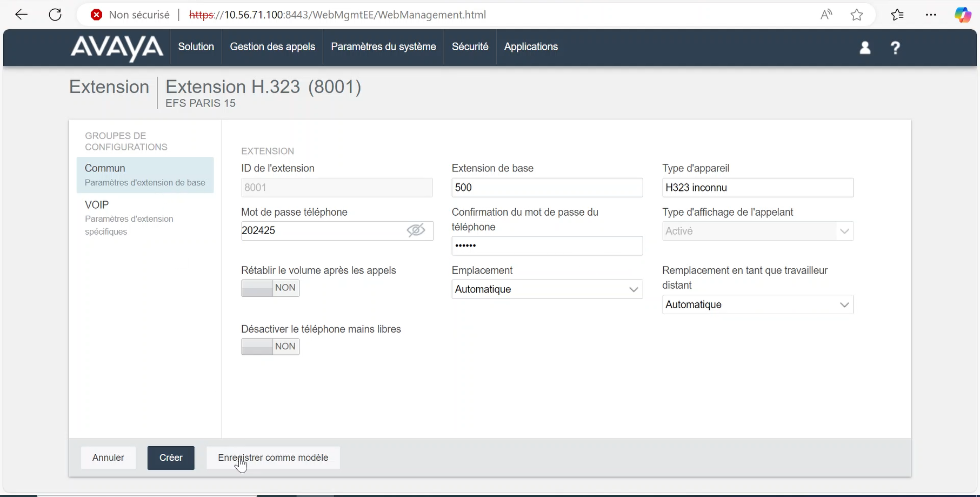The image size is (980, 497).
Task: Open the Paramètres du système menu
Action: (383, 47)
